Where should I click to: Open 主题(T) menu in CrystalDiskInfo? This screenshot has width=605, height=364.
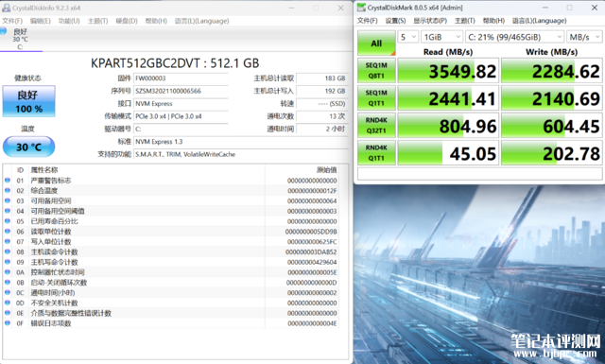click(97, 21)
